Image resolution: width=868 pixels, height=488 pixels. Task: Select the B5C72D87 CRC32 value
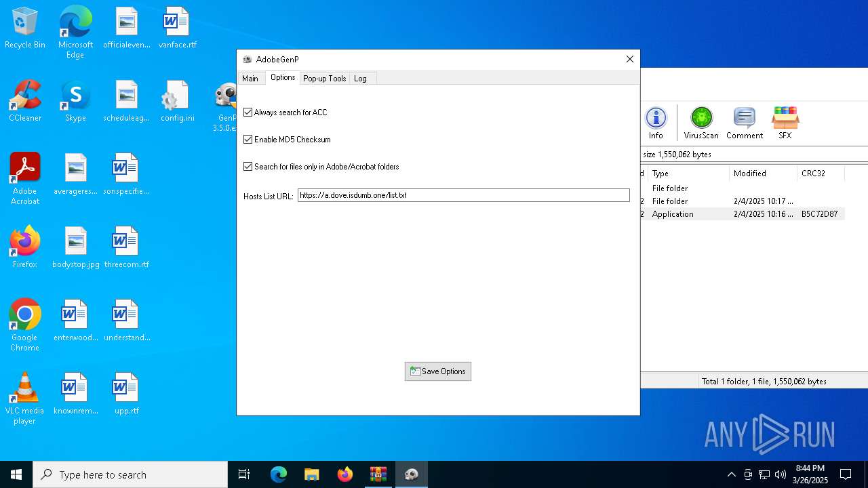point(819,214)
